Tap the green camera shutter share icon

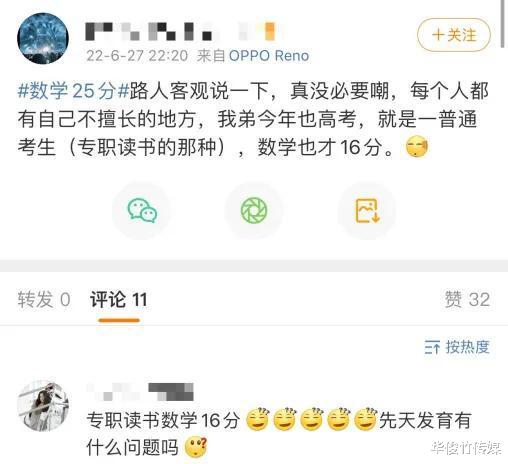[254, 210]
